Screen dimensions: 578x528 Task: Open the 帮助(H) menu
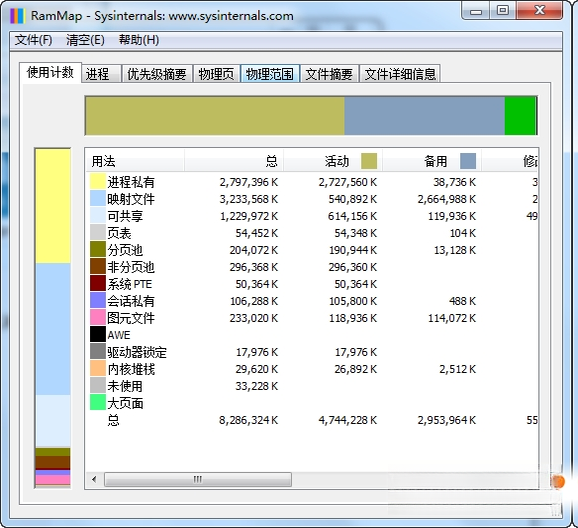[139, 40]
